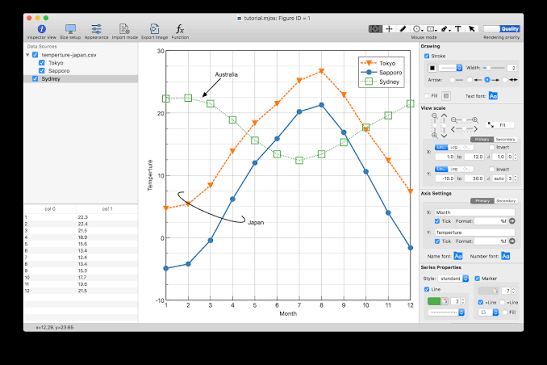The image size is (547, 365).
Task: Select the ruler measure mouse mode
Action: coord(403,29)
